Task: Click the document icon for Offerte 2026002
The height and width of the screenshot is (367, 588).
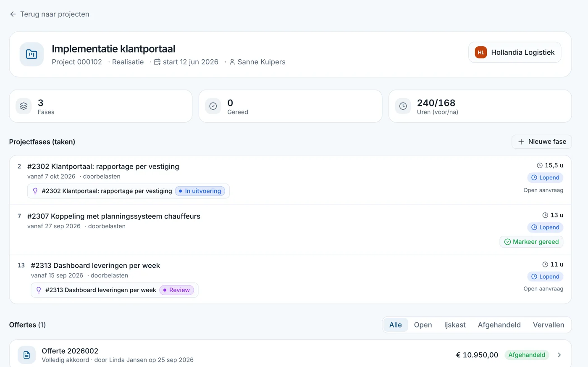Action: [x=26, y=355]
